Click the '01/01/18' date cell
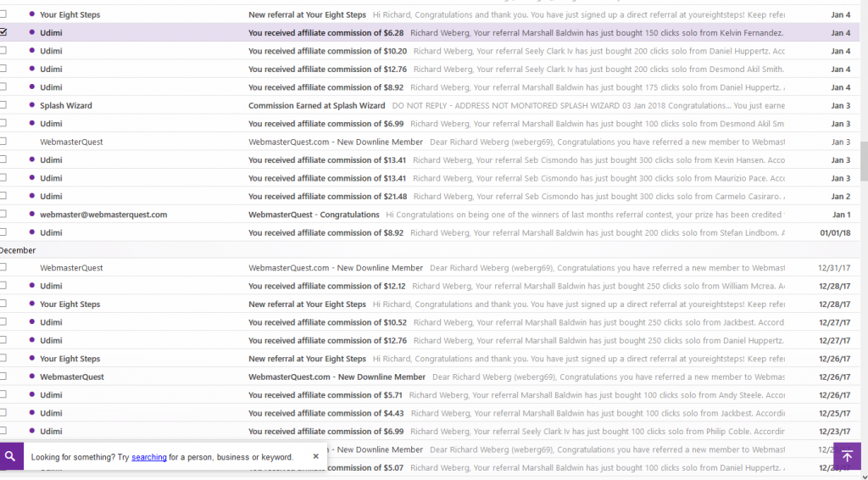 click(835, 233)
